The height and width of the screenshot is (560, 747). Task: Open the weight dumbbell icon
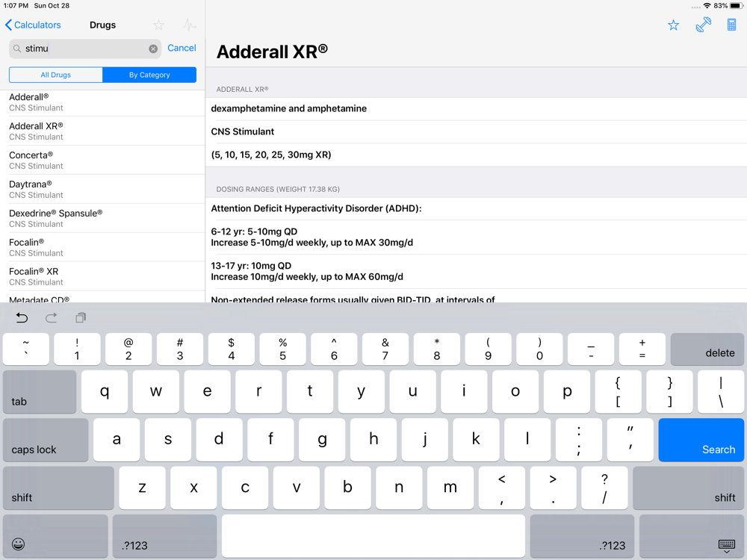[703, 25]
